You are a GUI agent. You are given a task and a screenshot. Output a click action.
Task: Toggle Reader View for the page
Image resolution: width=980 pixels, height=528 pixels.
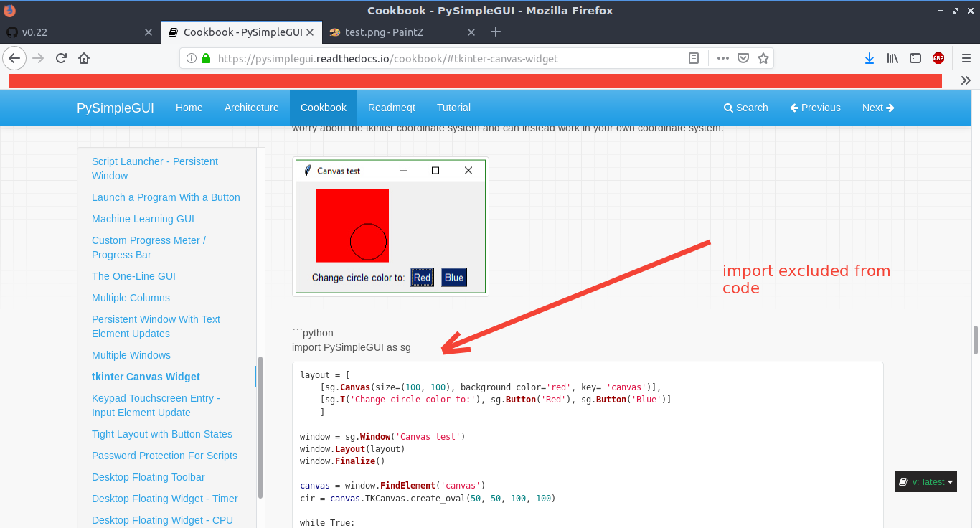click(693, 58)
